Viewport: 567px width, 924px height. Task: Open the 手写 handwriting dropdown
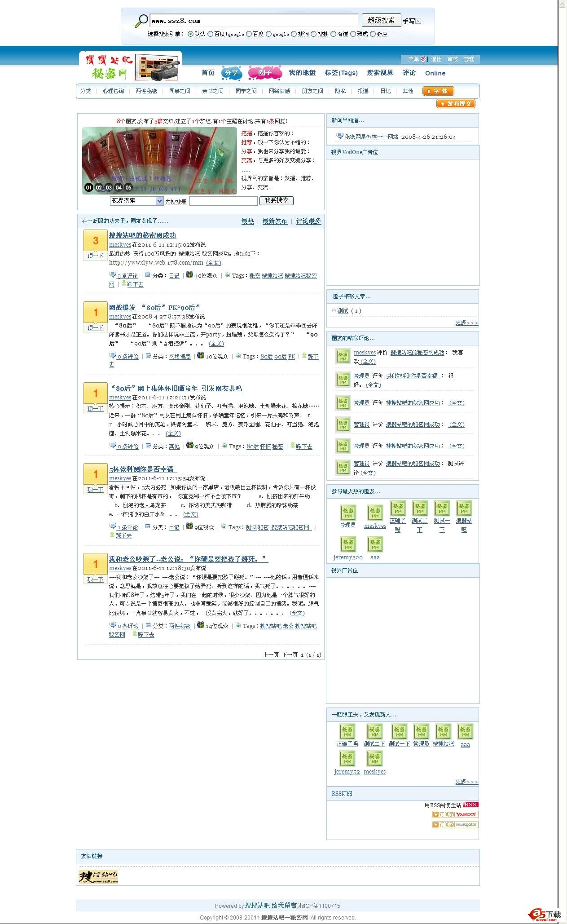(x=418, y=21)
